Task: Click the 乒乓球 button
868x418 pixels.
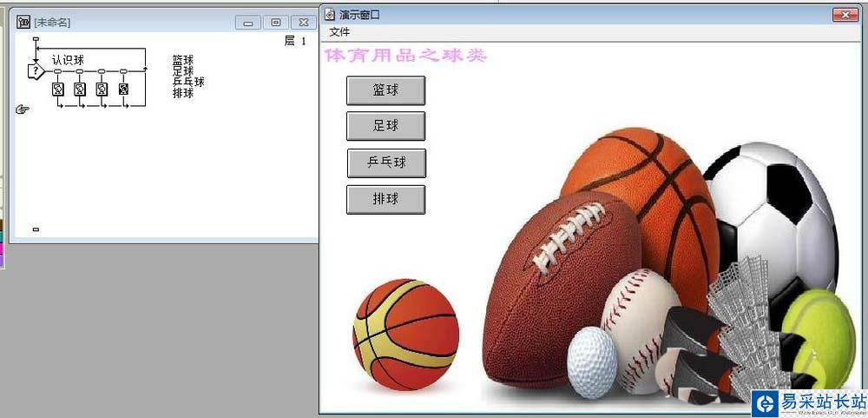Action: (386, 163)
